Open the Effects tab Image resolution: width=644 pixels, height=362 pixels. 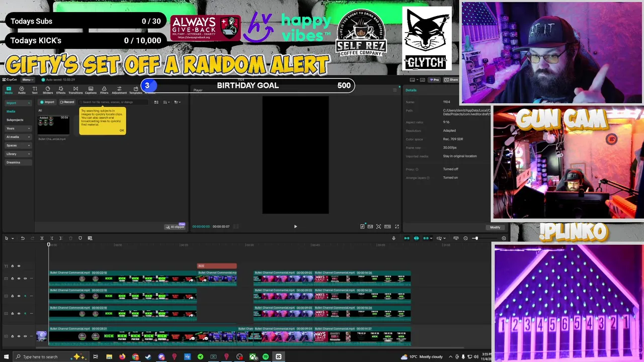[61, 90]
